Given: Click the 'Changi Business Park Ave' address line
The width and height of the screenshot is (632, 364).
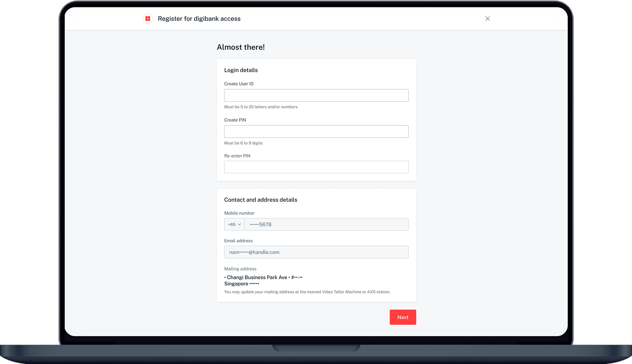Looking at the screenshot, I should [x=263, y=278].
